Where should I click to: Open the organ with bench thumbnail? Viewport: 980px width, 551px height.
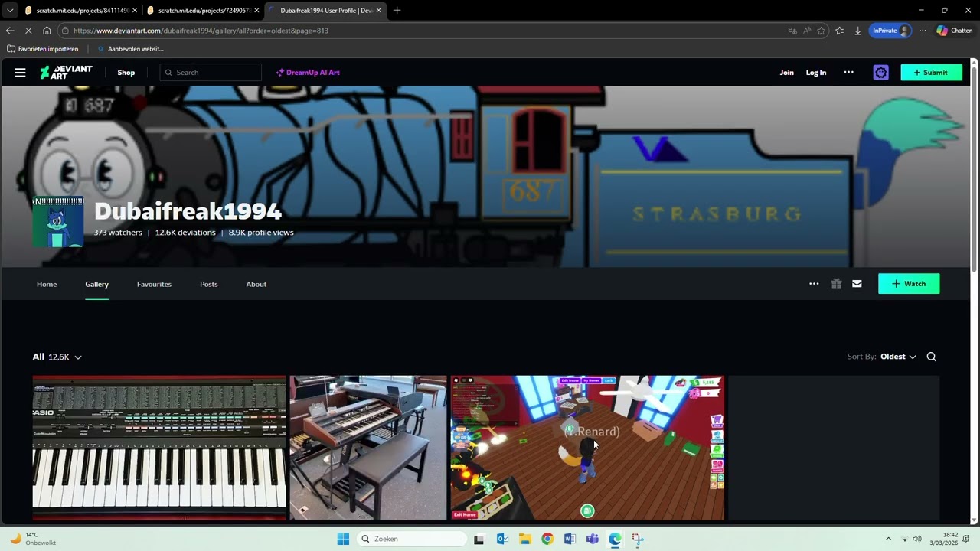click(368, 448)
